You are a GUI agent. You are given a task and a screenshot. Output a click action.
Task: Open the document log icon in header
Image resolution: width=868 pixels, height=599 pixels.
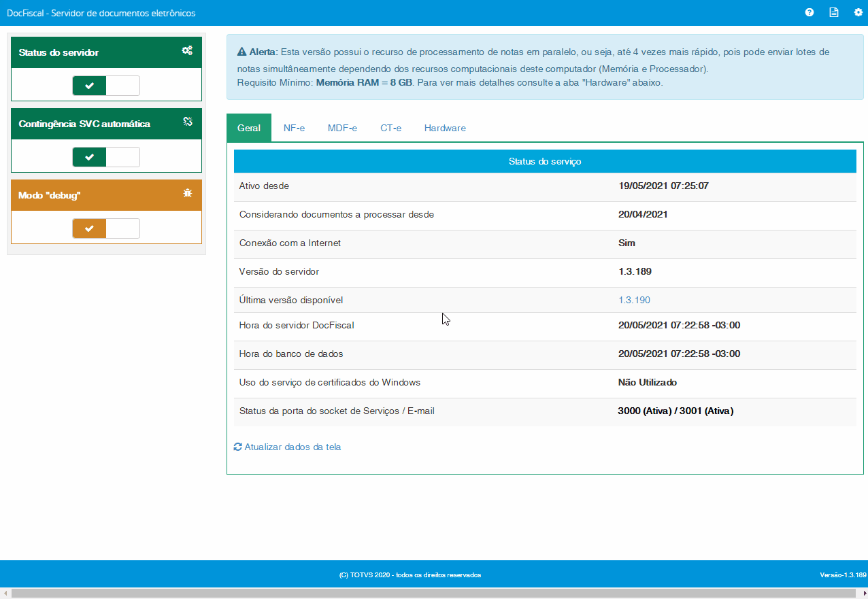[x=834, y=12]
